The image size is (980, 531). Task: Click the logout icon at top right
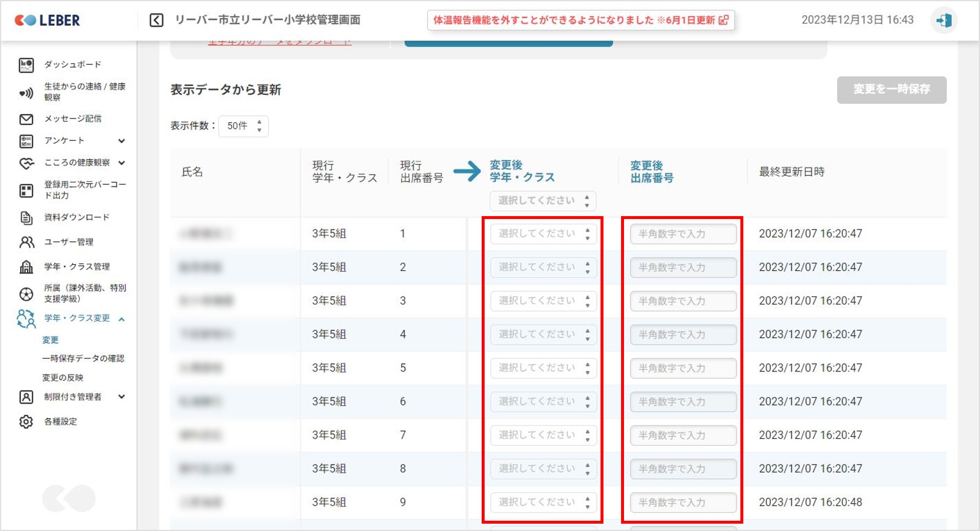(x=943, y=20)
